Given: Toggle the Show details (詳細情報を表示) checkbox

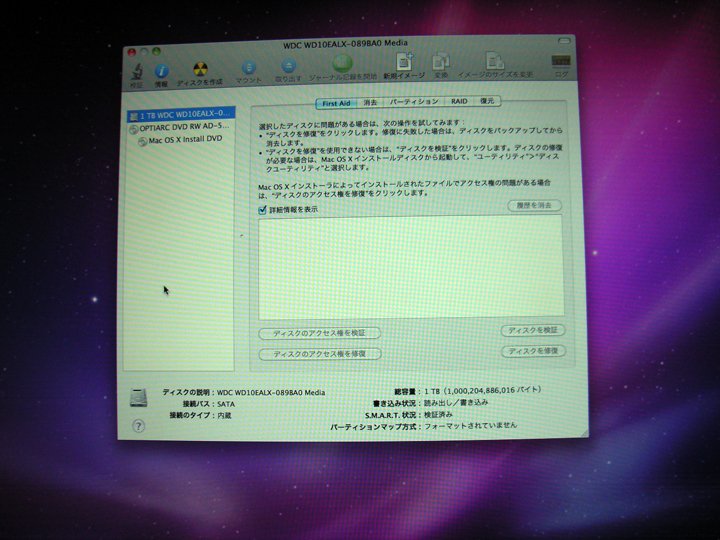Looking at the screenshot, I should tap(262, 210).
